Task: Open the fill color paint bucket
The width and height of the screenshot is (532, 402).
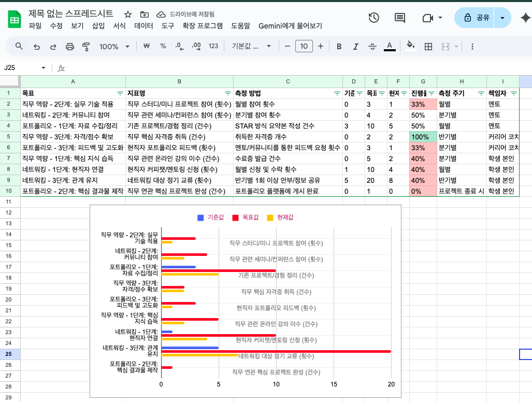Action: click(411, 47)
